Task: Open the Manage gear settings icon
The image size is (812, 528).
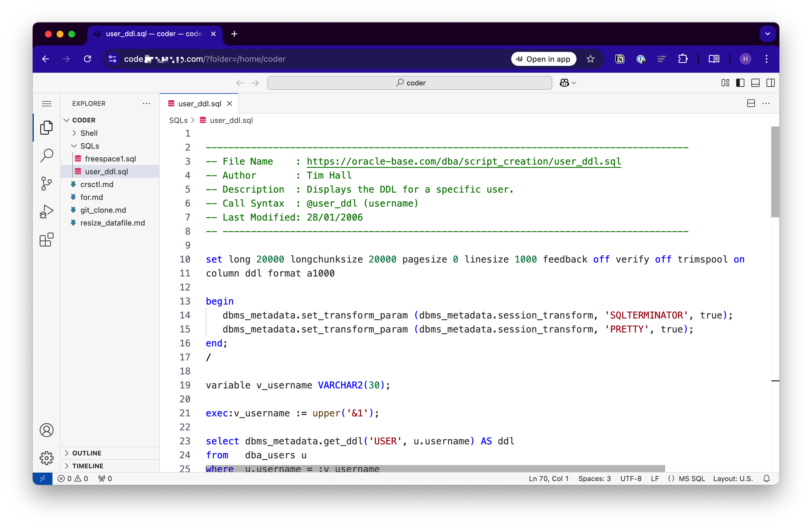Action: tap(47, 458)
